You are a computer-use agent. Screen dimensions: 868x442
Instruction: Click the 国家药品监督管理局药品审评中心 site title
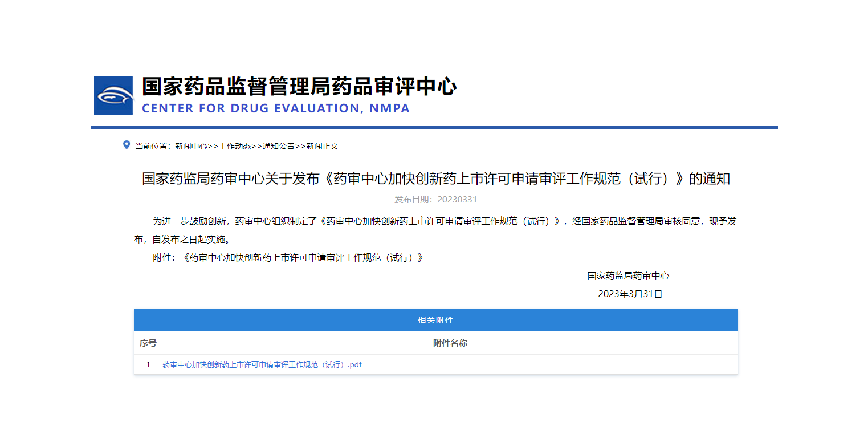click(x=299, y=86)
